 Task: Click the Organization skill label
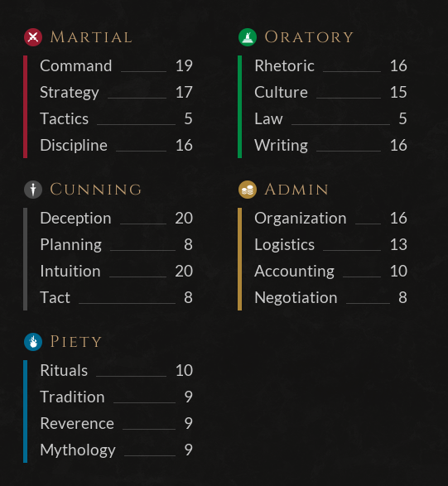click(x=301, y=219)
